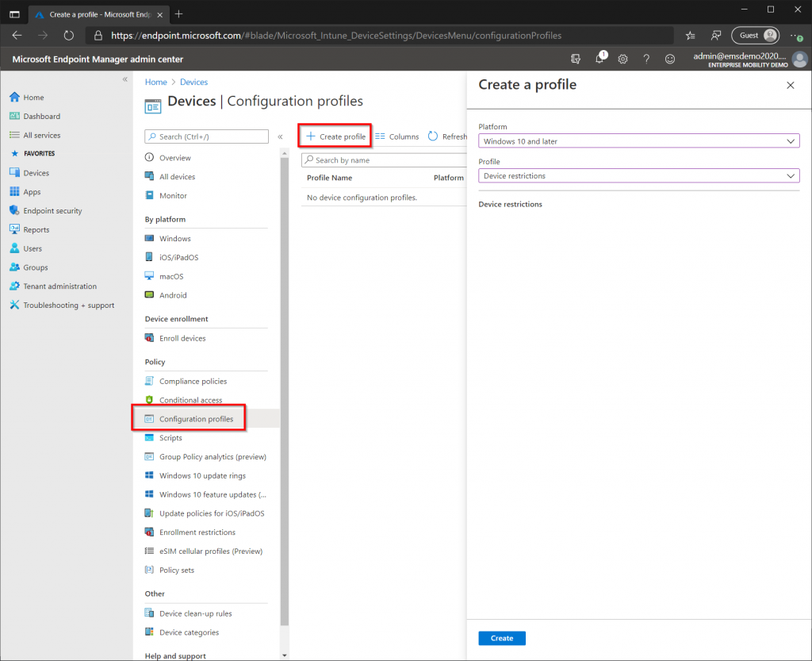812x661 pixels.
Task: Click the Scripts icon in Policy section
Action: click(149, 438)
